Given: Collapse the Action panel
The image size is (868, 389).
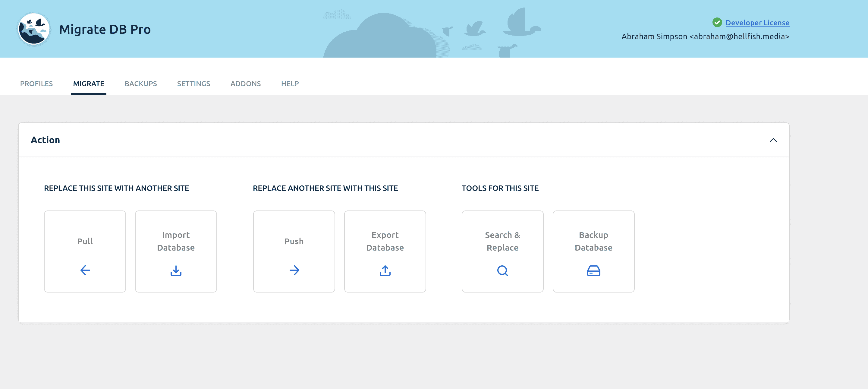Looking at the screenshot, I should (773, 140).
